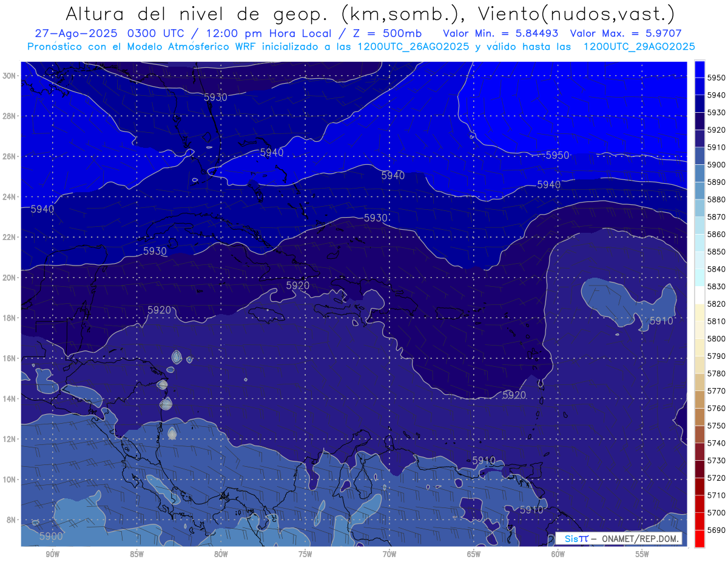Click the 5880 value in the colorbar legend
The width and height of the screenshot is (728, 562).
(x=716, y=199)
